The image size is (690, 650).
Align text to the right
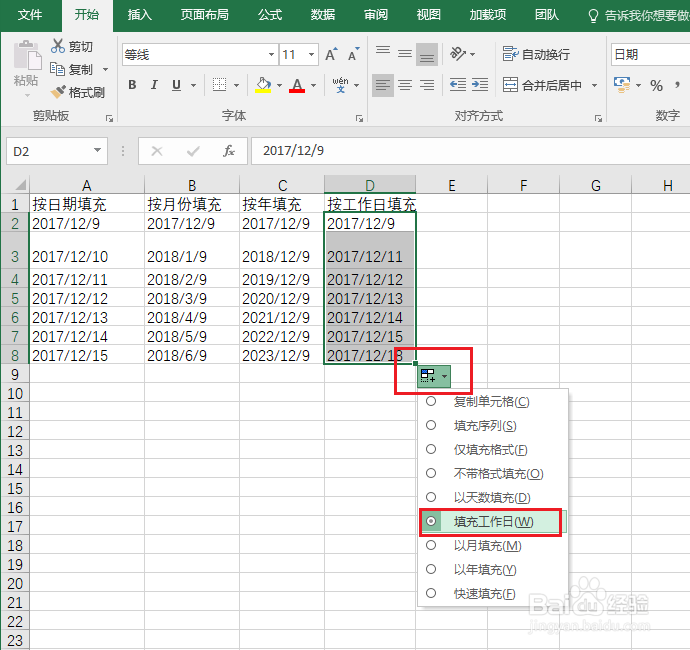(x=427, y=85)
